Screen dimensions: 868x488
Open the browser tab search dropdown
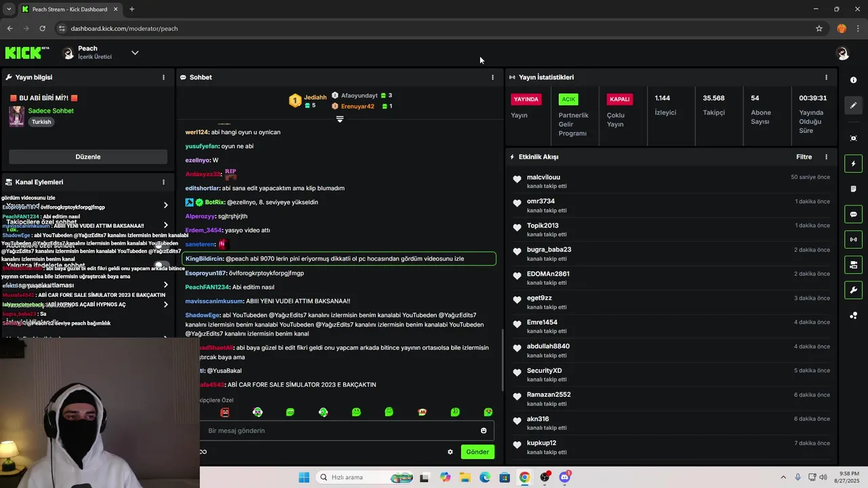click(9, 9)
